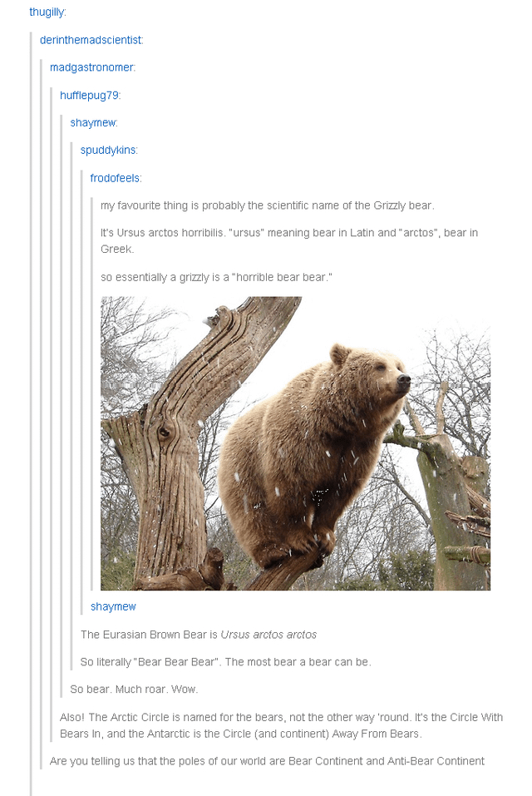
Task: Click the 'Ursus arctos arctos' italic text
Action: [268, 635]
